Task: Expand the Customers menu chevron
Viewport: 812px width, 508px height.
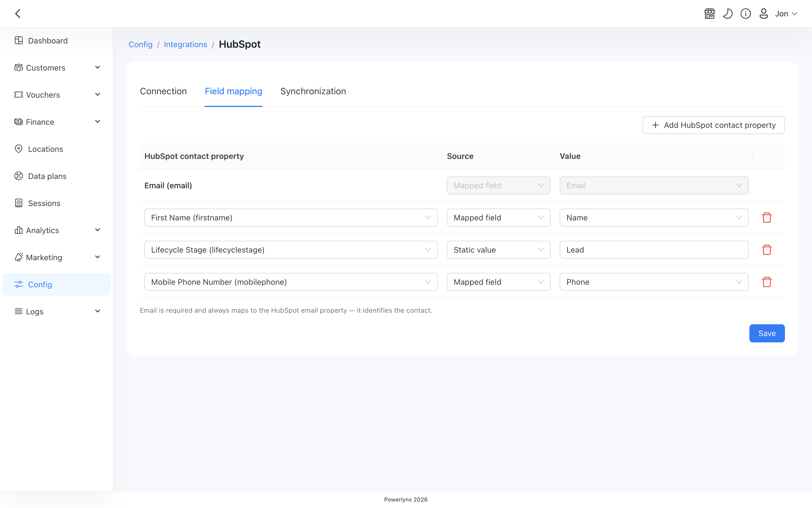Action: point(98,67)
